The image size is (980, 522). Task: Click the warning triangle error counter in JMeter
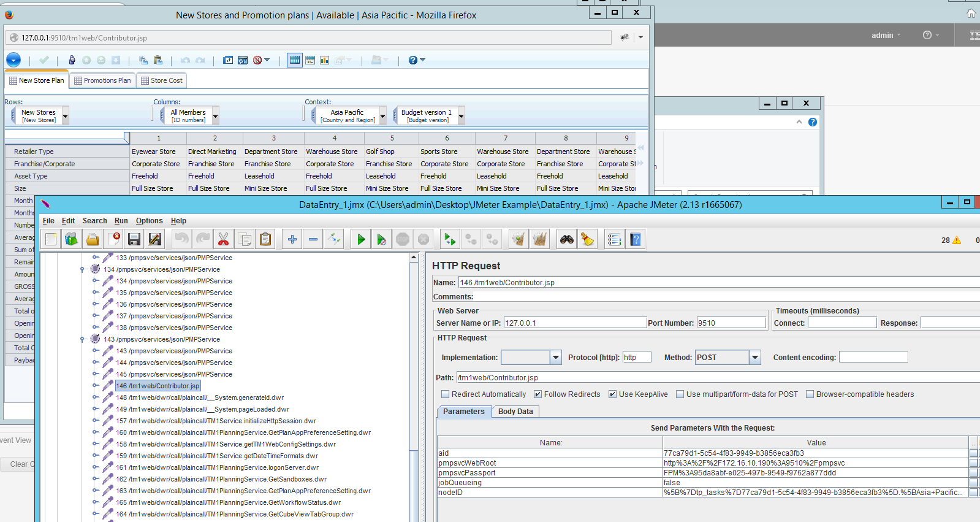(x=957, y=240)
